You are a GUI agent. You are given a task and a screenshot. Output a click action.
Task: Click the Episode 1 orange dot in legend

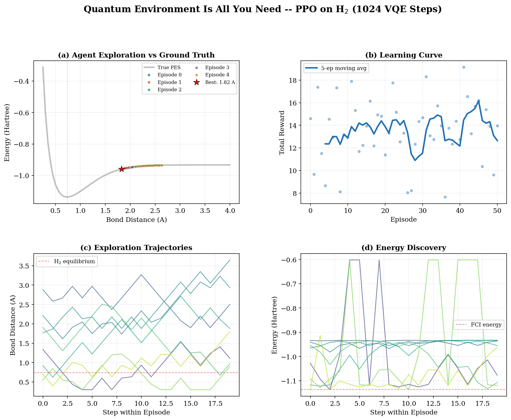tap(149, 82)
